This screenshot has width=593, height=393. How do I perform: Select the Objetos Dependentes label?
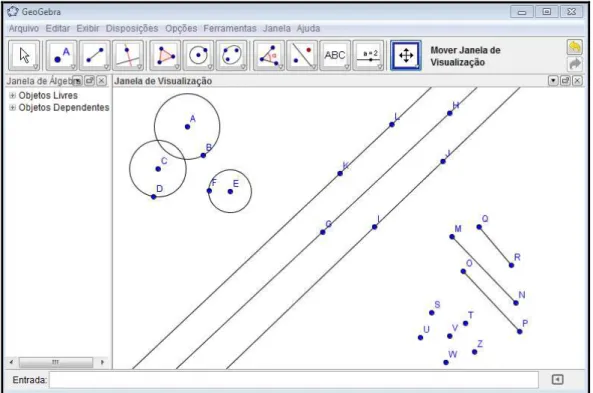(64, 107)
